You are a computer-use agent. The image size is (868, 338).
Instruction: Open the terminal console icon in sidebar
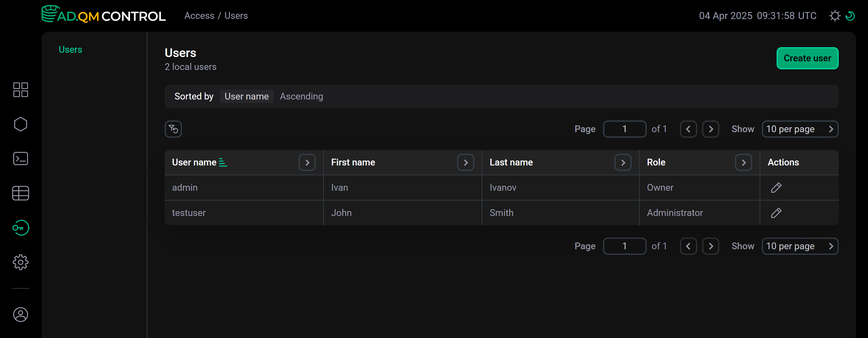[x=21, y=159]
